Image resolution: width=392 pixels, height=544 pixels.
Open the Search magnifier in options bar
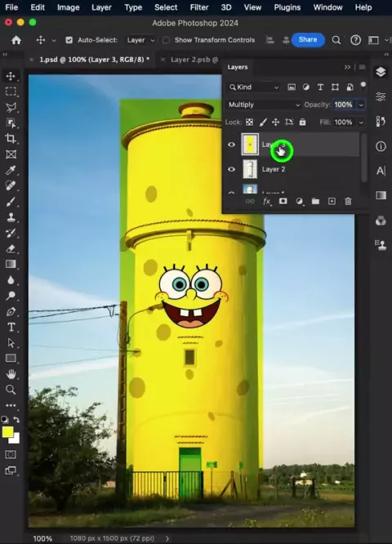pyautogui.click(x=336, y=40)
